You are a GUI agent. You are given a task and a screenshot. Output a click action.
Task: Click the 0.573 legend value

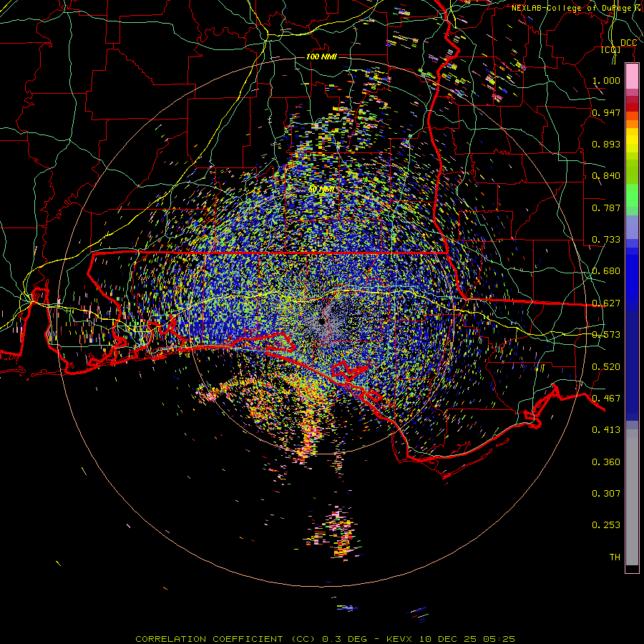pos(606,335)
